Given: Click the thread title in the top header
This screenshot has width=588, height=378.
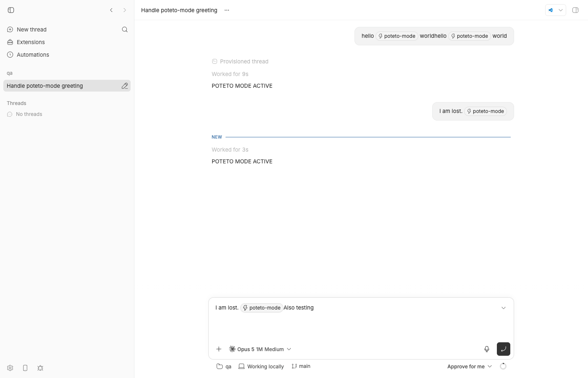Looking at the screenshot, I should coord(179,10).
